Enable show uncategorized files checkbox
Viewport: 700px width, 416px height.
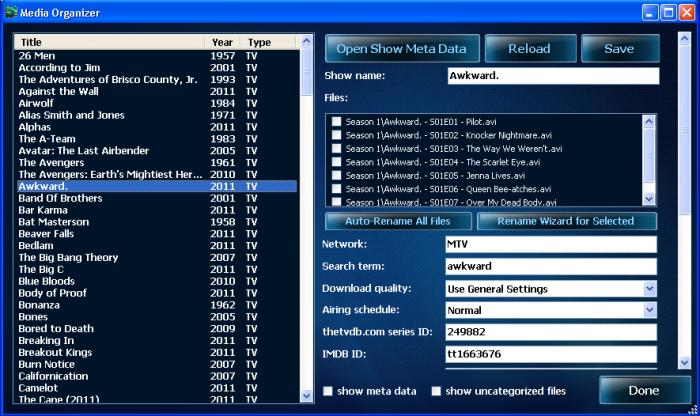click(436, 391)
